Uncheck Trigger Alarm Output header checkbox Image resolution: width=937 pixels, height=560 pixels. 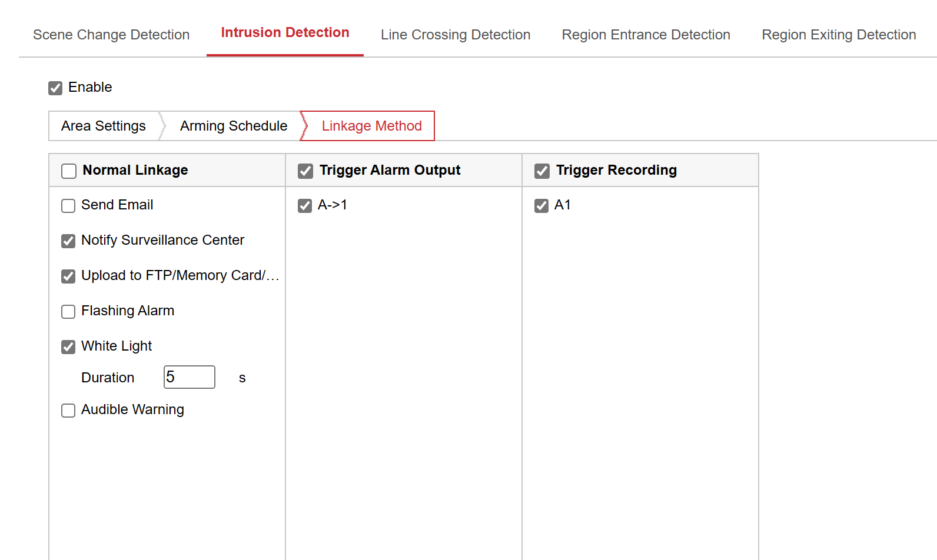[x=305, y=171]
